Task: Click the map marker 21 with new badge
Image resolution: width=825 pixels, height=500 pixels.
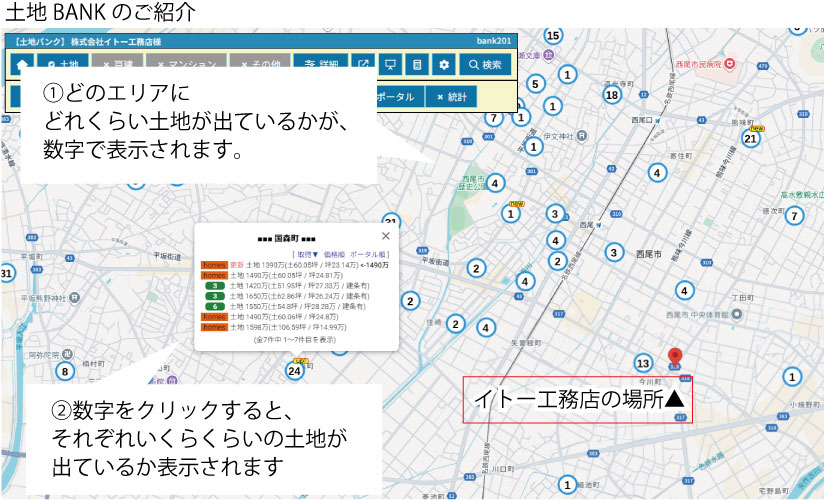Action: tap(751, 138)
